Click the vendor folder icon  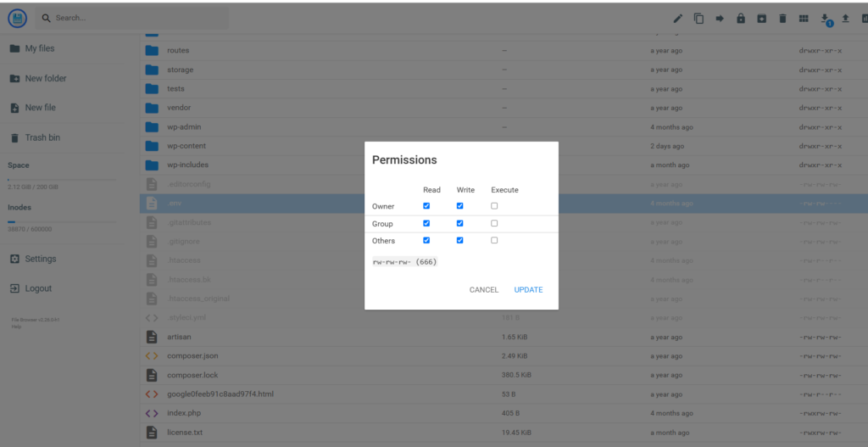[x=152, y=108]
